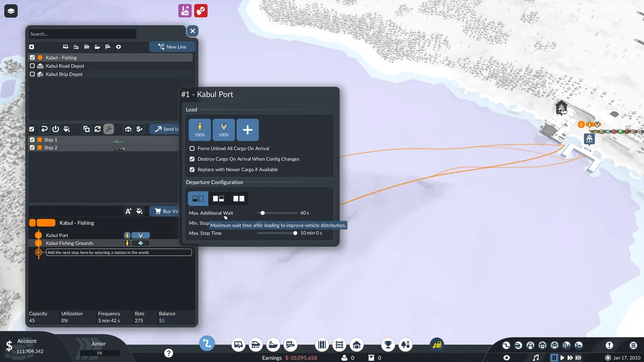The width and height of the screenshot is (644, 362).
Task: Click the rename line A+ icon
Action: [128, 211]
